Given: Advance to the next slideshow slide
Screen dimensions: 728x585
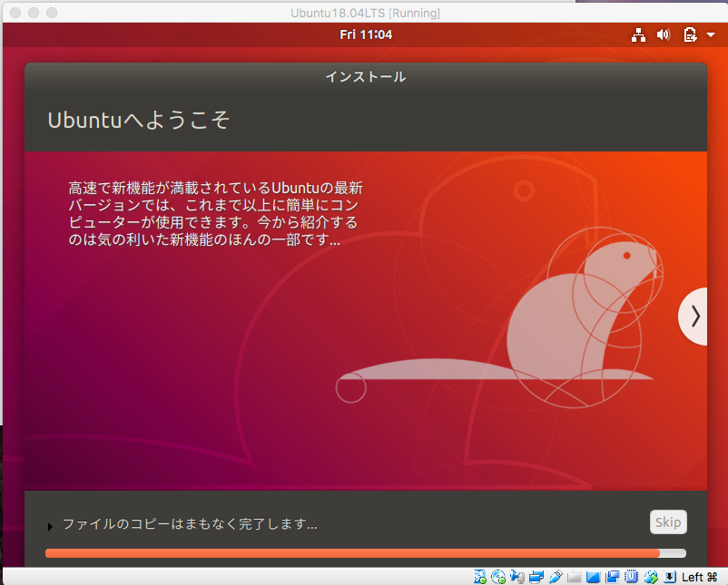Looking at the screenshot, I should (x=694, y=317).
